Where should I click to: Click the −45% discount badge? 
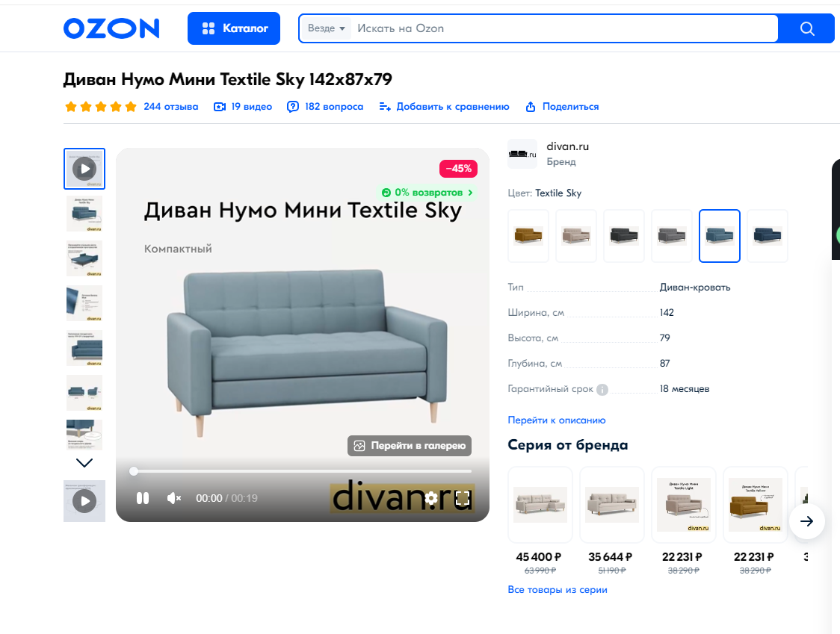click(x=458, y=169)
